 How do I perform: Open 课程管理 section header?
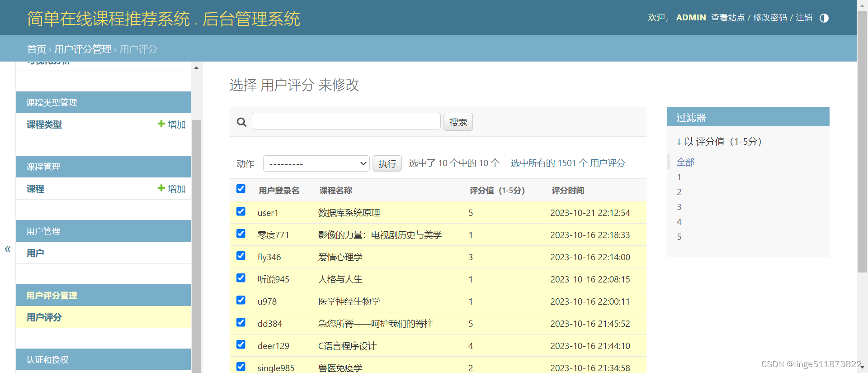pos(43,167)
